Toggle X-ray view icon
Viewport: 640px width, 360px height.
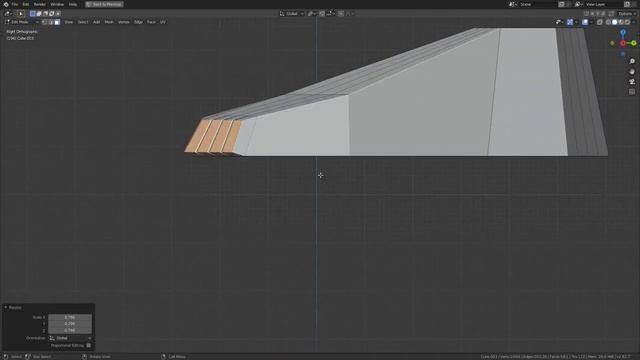600,22
